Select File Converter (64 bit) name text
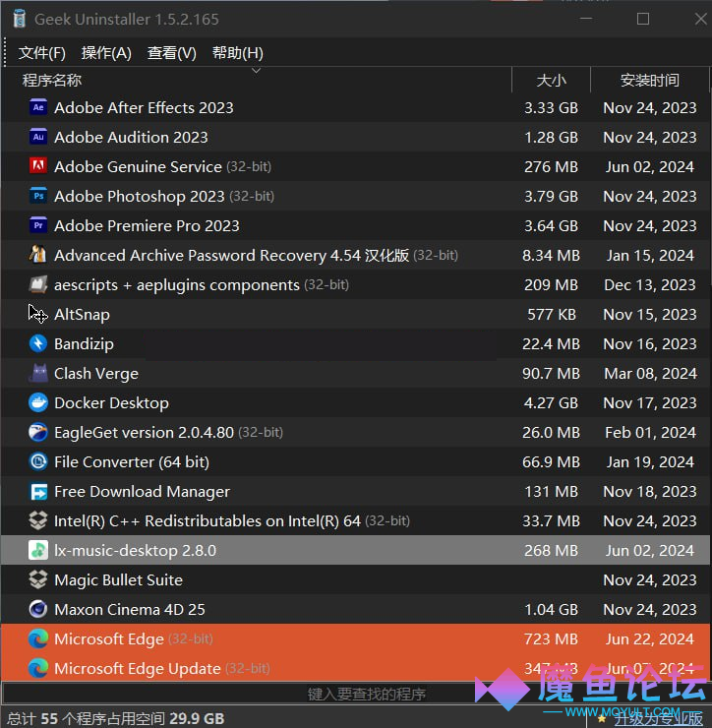Image resolution: width=712 pixels, height=728 pixels. [132, 462]
